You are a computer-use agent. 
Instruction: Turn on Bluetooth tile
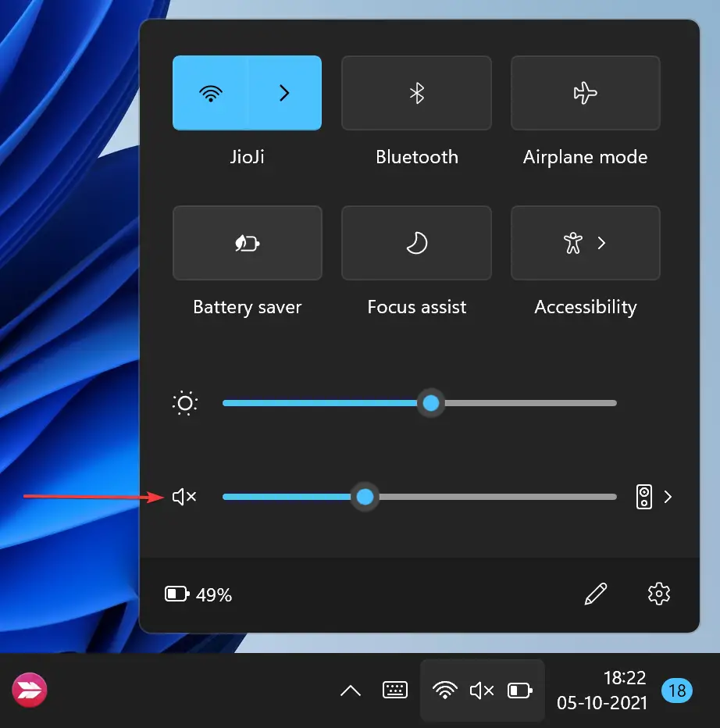416,93
